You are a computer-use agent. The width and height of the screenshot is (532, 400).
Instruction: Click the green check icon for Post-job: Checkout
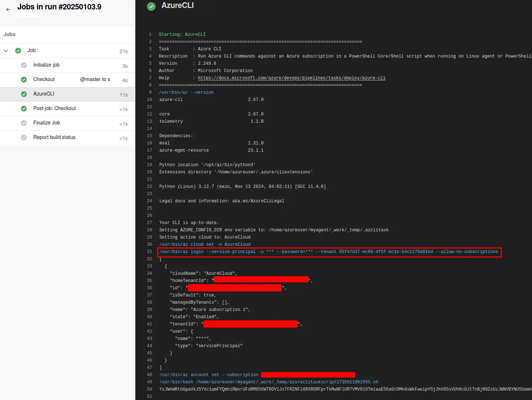coord(24,109)
